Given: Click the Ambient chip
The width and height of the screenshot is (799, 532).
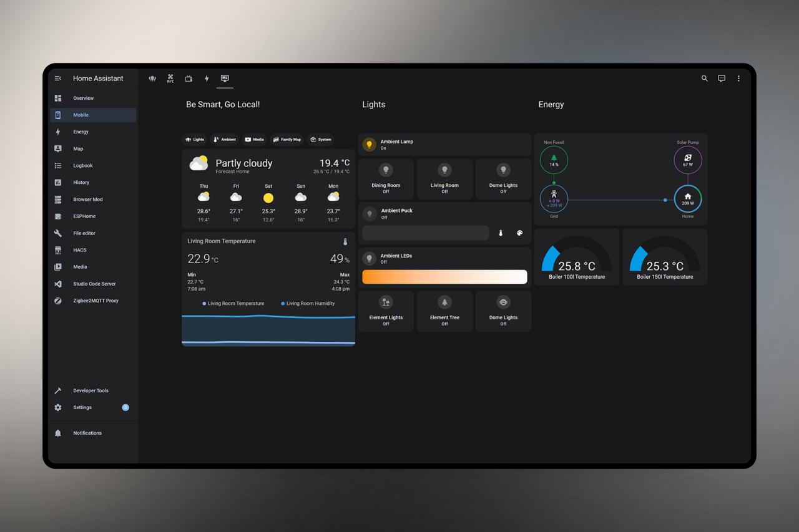Looking at the screenshot, I should [x=225, y=140].
